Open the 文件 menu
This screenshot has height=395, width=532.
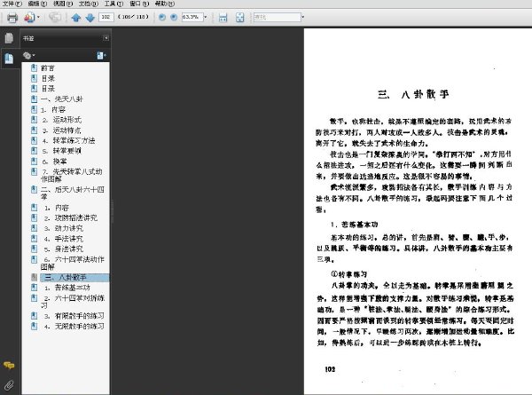point(12,4)
